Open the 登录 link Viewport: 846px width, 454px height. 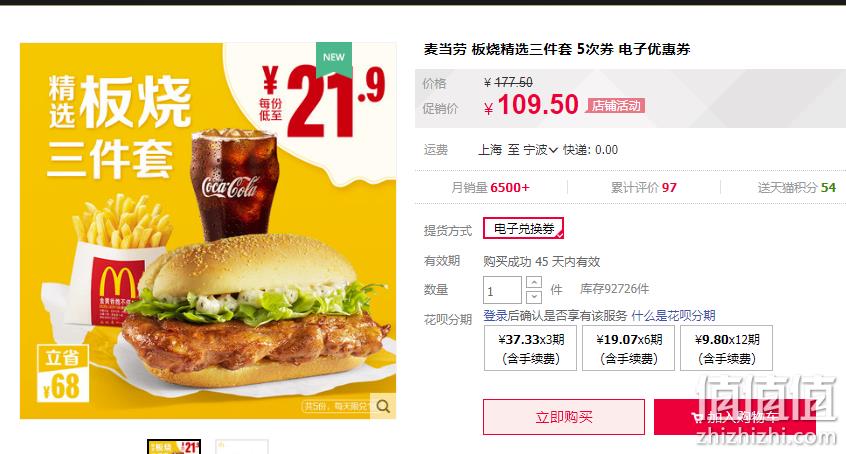(x=495, y=315)
